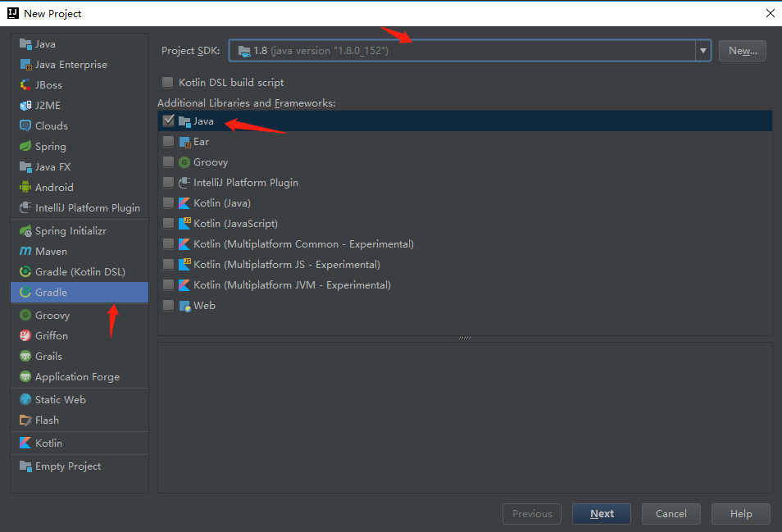Click the Spring Initializr icon

(x=25, y=231)
